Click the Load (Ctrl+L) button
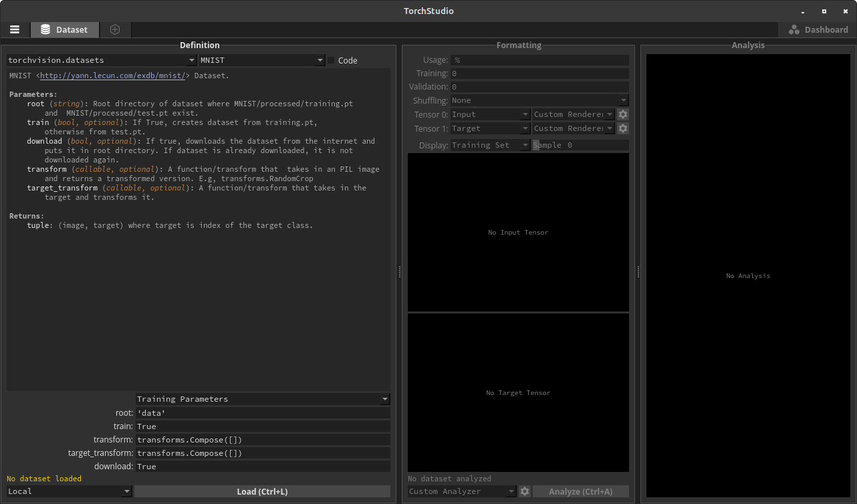The image size is (857, 504). (x=262, y=491)
